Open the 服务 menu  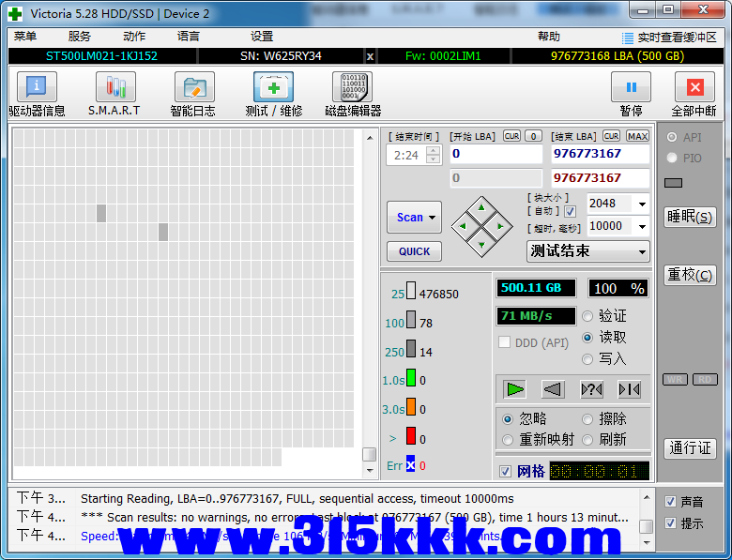pos(80,37)
